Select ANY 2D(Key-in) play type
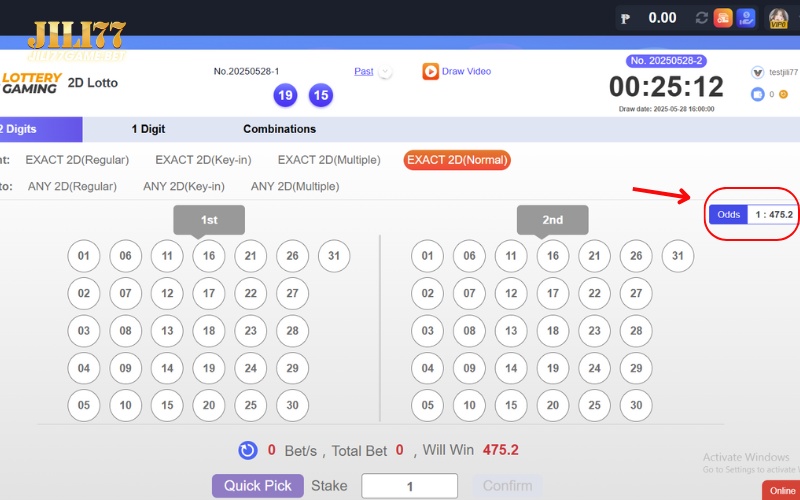The image size is (800, 500). pyautogui.click(x=184, y=187)
